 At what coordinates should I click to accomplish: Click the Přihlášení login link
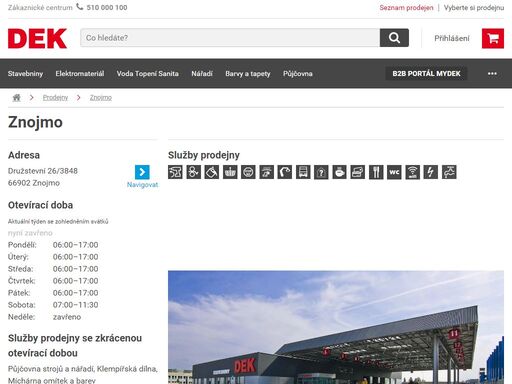(x=452, y=38)
